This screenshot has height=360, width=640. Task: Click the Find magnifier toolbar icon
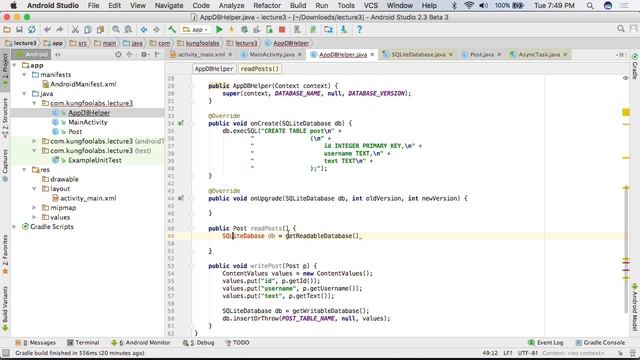(116, 29)
